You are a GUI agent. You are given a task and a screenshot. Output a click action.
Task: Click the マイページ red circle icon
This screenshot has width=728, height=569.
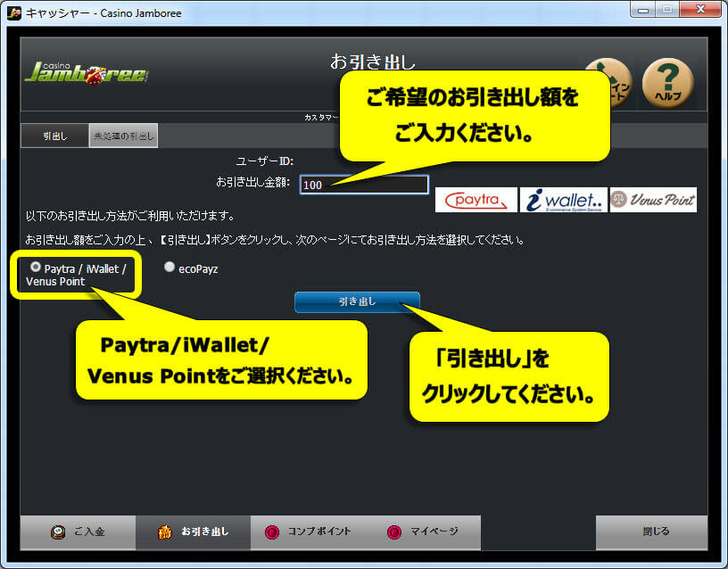click(394, 532)
